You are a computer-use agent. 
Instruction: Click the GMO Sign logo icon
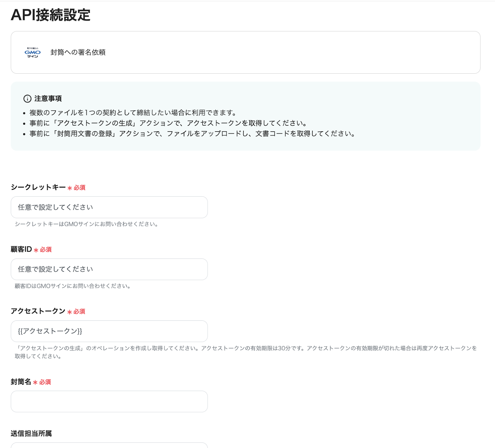32,52
